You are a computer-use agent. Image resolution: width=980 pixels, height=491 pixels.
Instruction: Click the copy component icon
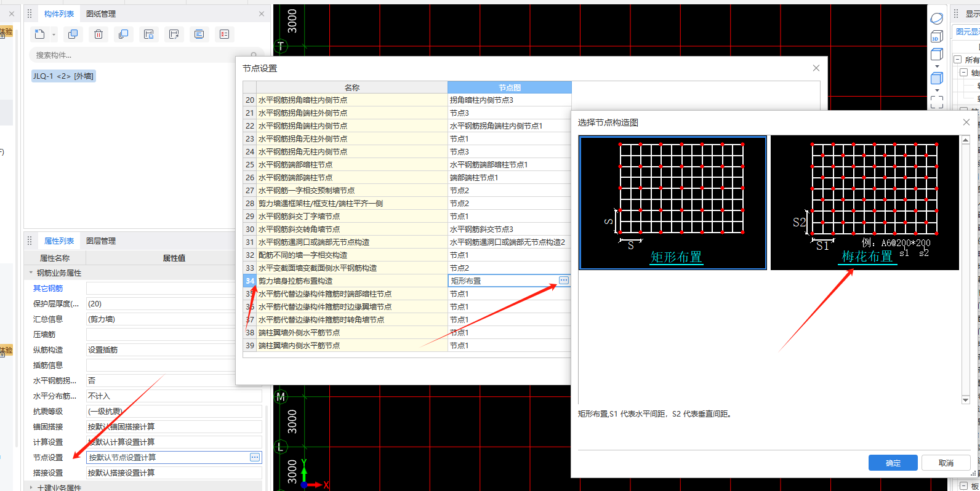coord(73,34)
